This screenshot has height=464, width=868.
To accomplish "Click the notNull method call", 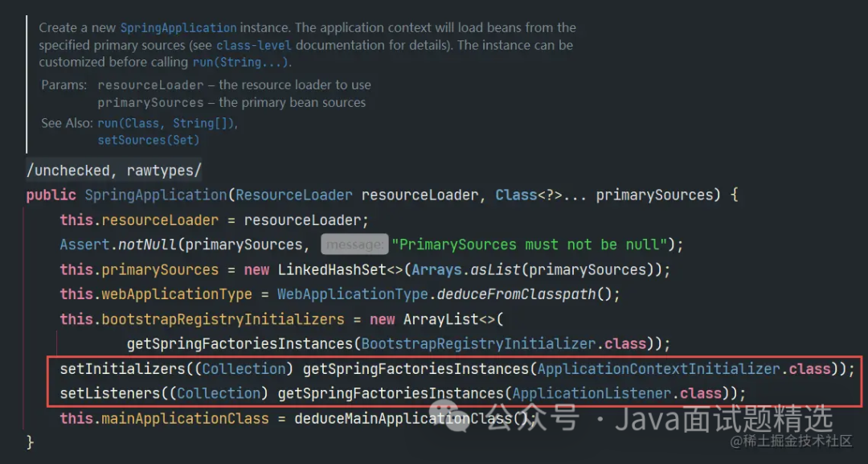I will [x=148, y=244].
